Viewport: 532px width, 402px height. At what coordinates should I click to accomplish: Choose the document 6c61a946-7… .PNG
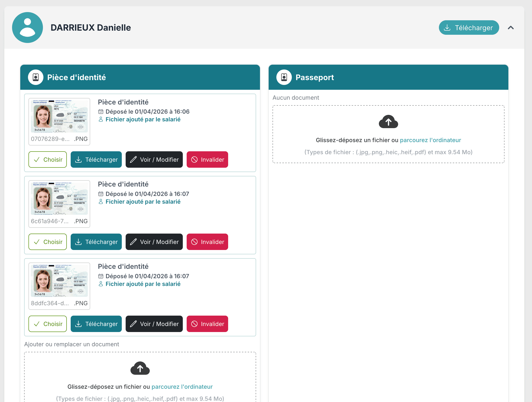[x=48, y=242]
